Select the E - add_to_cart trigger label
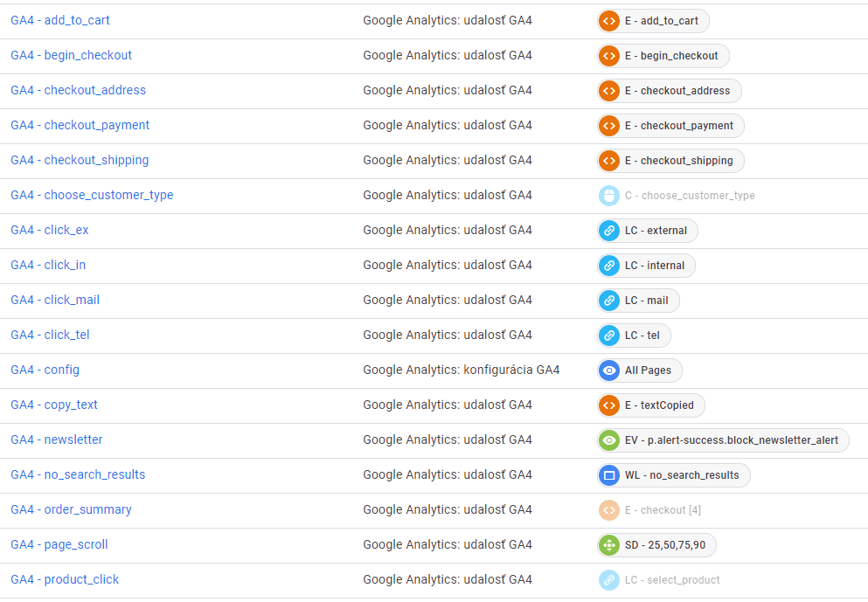Viewport: 868px width, 602px height. click(x=662, y=21)
